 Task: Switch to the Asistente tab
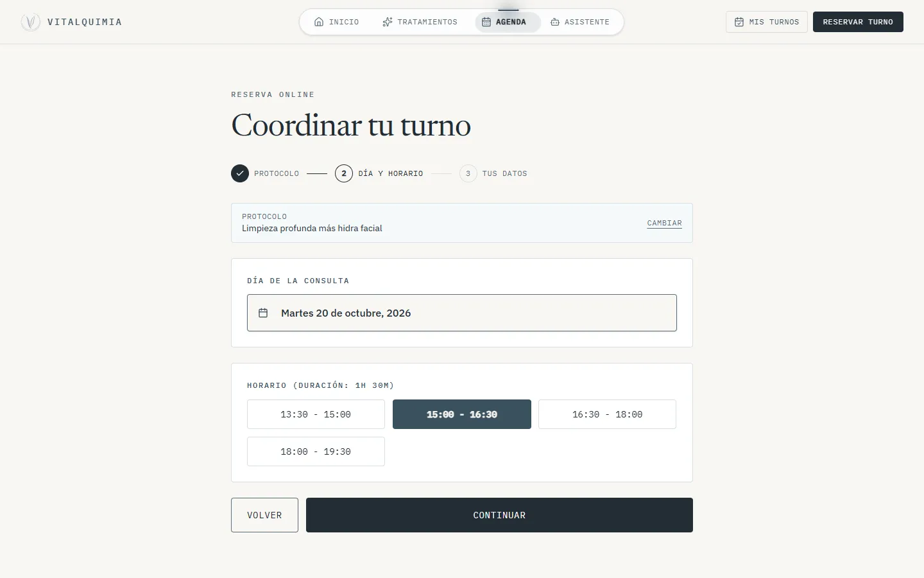click(x=580, y=22)
